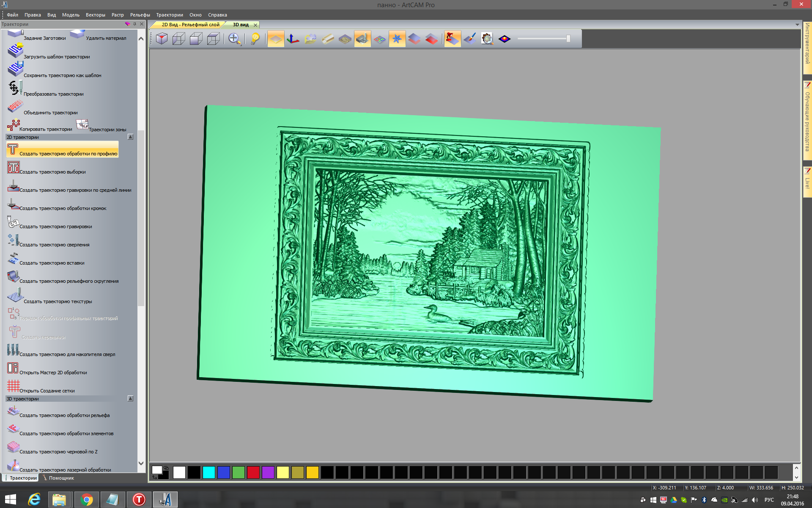Click the zoom magnifier tool icon
812x508 pixels.
234,39
